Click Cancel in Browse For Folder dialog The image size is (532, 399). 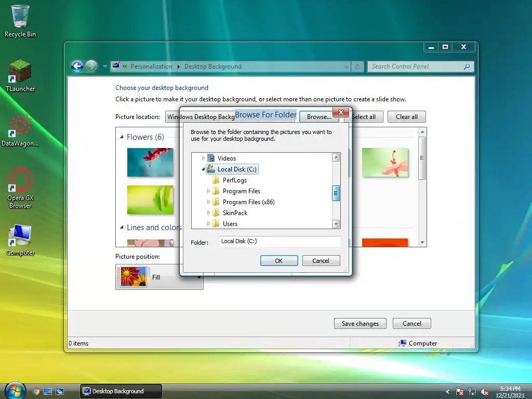tap(321, 261)
